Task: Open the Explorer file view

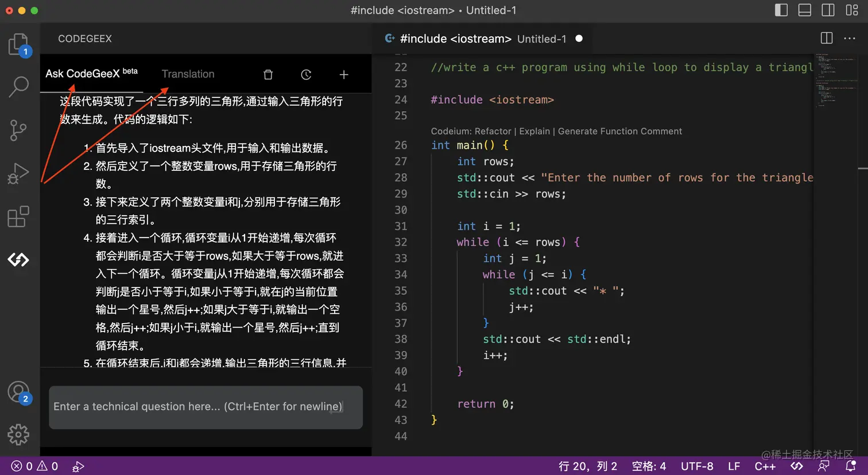Action: pyautogui.click(x=19, y=43)
